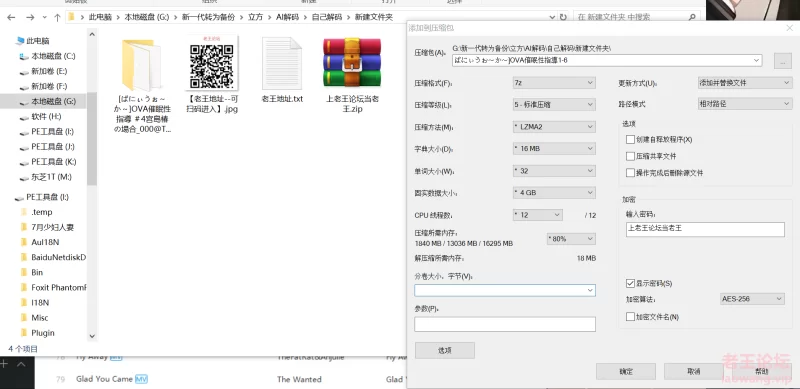The height and width of the screenshot is (389, 800).
Task: Click the AI解码 breadcrumb segment
Action: pos(287,17)
